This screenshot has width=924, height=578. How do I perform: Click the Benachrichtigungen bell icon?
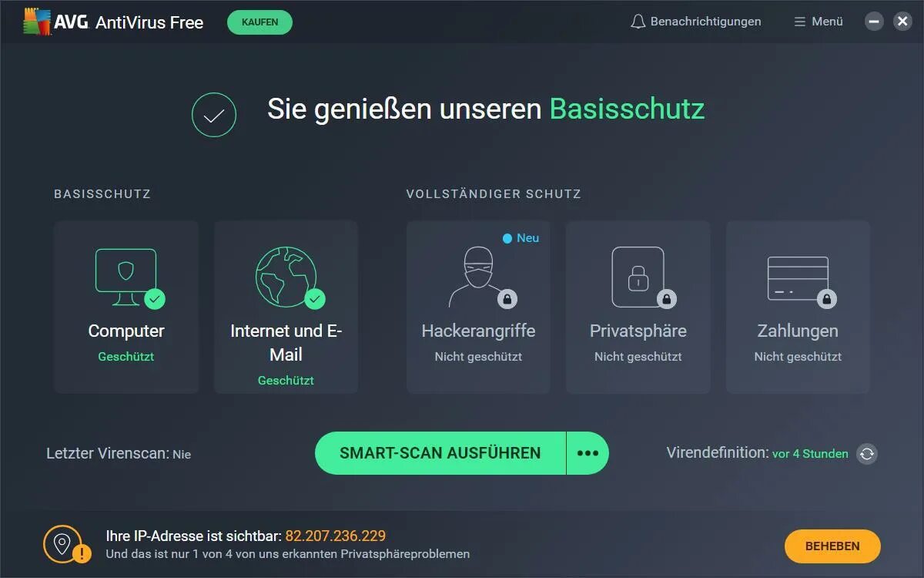[x=638, y=22]
